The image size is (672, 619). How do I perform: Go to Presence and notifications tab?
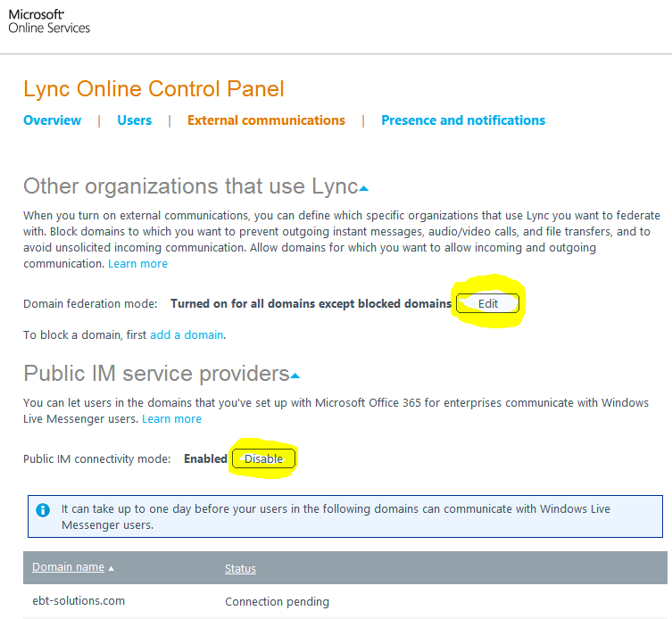coord(463,120)
